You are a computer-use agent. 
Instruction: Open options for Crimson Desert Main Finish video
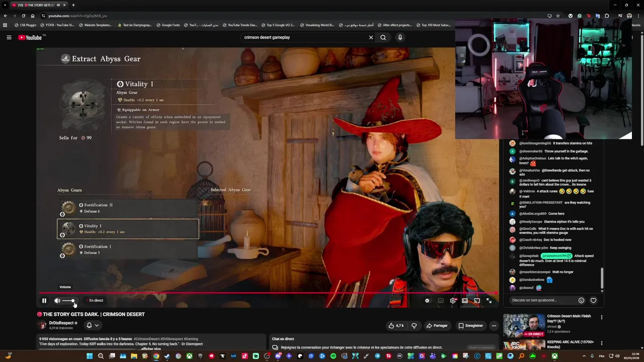pos(601,317)
